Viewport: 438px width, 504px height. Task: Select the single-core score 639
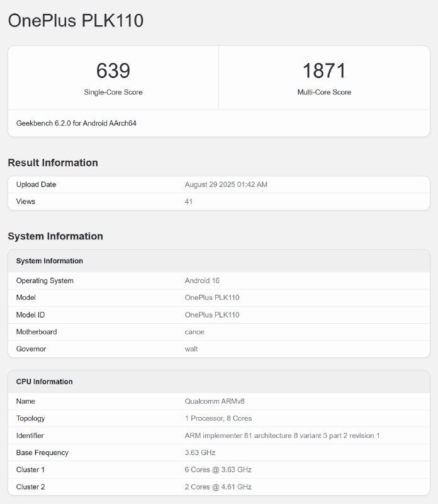tap(113, 71)
